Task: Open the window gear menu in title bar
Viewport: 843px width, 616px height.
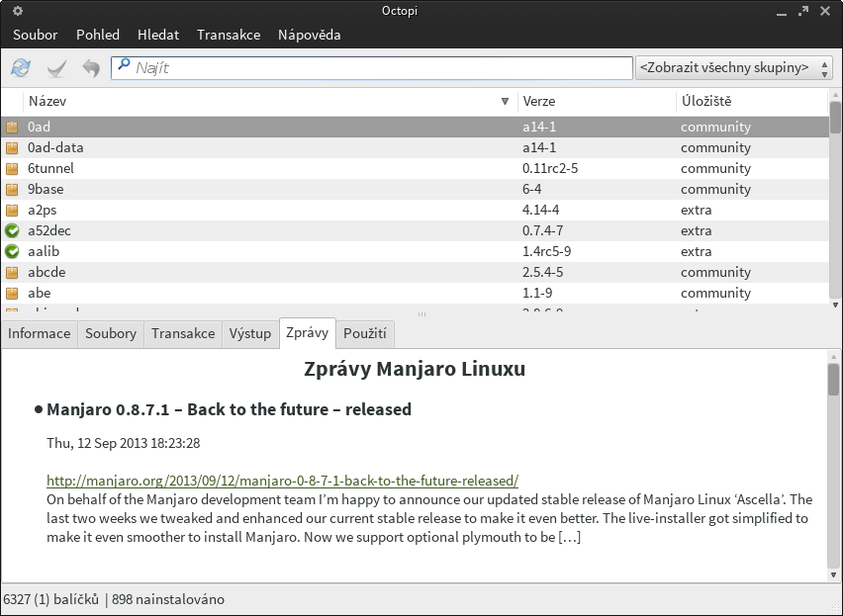Action: tap(18, 11)
